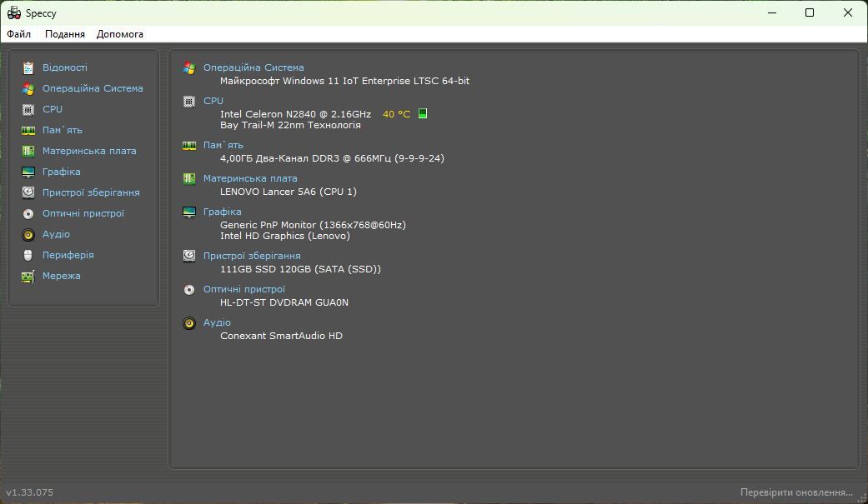Click the monitor icon beside sidebar Графіка
Screen dimensions: 868x504
(28, 172)
